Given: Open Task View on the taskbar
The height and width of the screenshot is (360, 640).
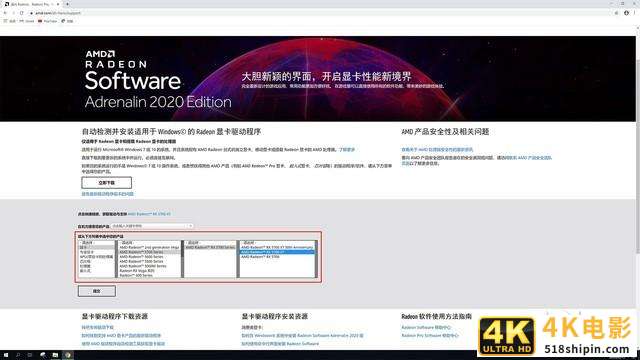Looking at the screenshot, I should click(30, 356).
